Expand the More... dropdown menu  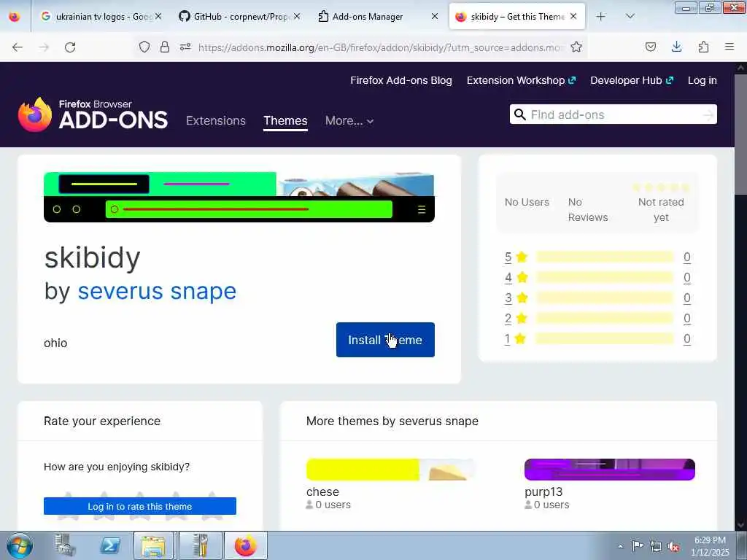pos(349,120)
